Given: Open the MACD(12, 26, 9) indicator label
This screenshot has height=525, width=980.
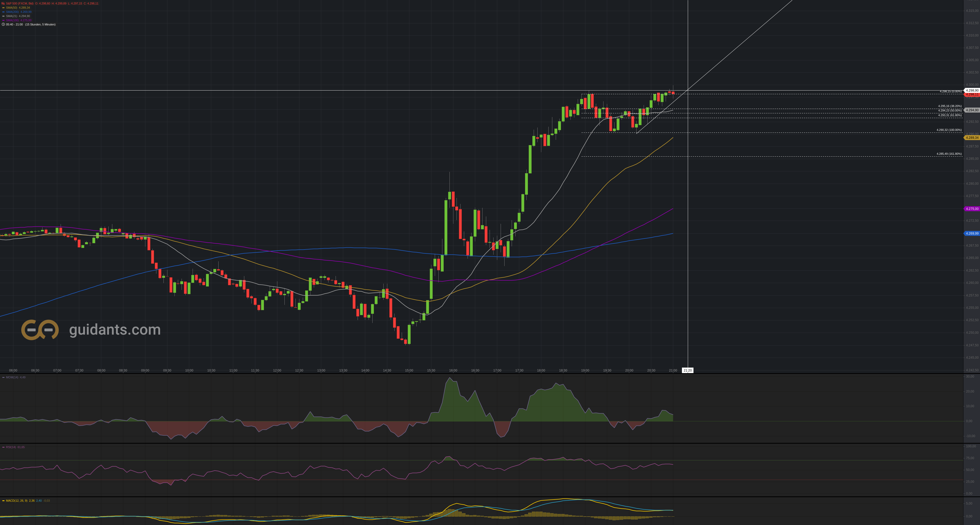Looking at the screenshot, I should pos(16,501).
